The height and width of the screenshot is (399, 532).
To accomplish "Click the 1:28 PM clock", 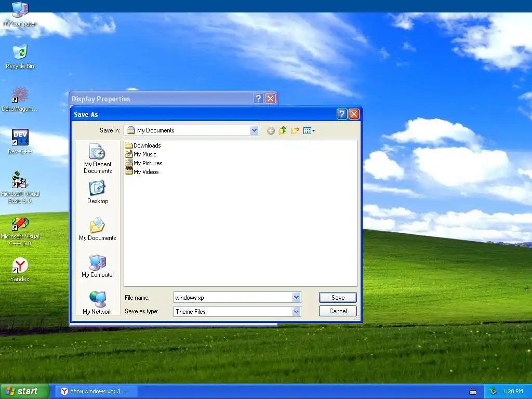I will point(513,391).
